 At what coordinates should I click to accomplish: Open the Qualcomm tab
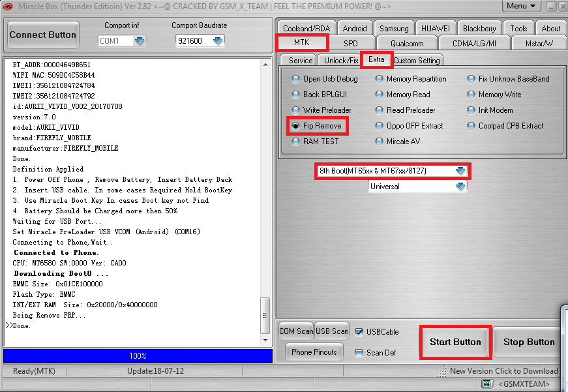pos(407,44)
